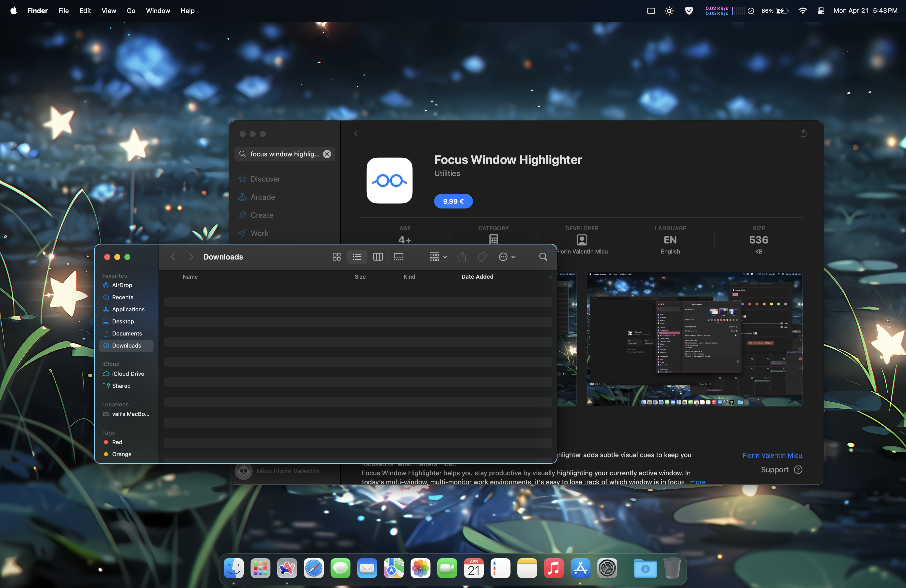This screenshot has width=906, height=588.
Task: Select Downloads in the Finder sidebar
Action: point(126,346)
